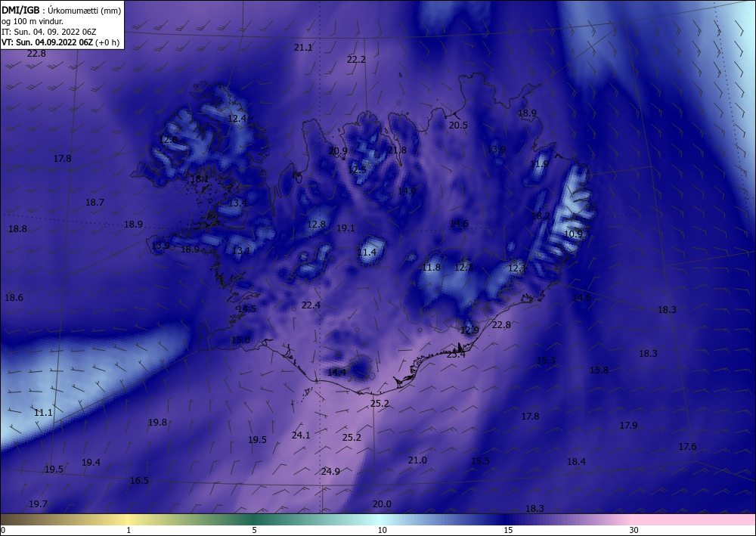
Task: Click the 18.2 value label
Action: (541, 215)
